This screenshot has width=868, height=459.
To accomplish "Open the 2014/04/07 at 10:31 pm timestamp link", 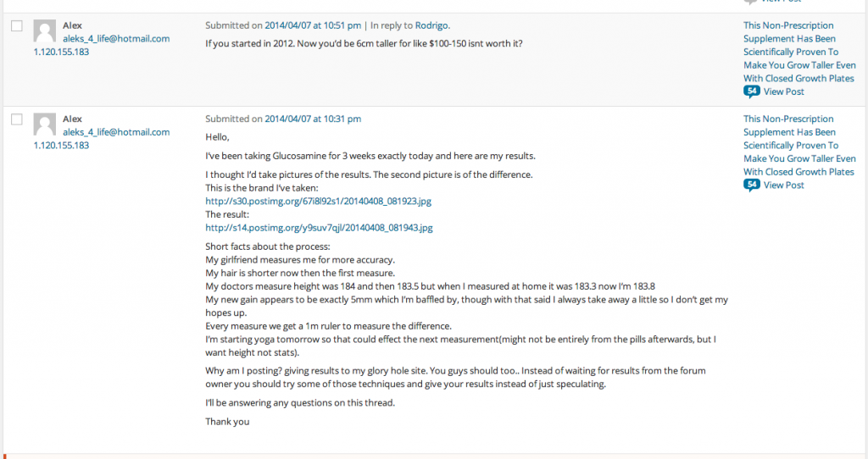I will (313, 119).
